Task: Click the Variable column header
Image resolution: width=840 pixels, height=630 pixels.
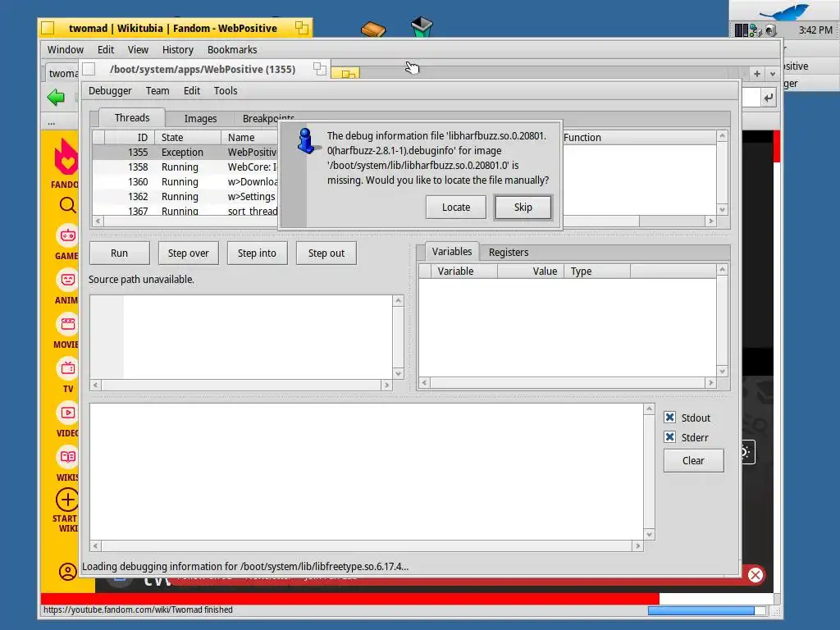Action: pos(464,271)
